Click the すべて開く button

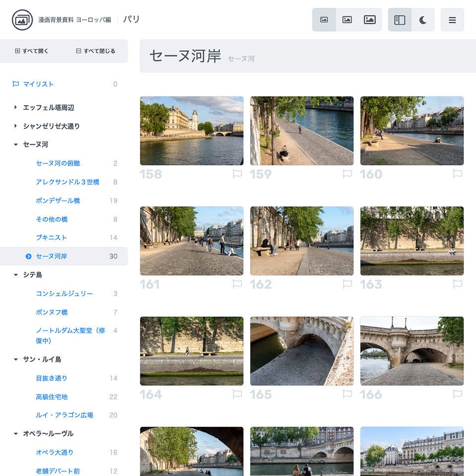click(x=31, y=51)
